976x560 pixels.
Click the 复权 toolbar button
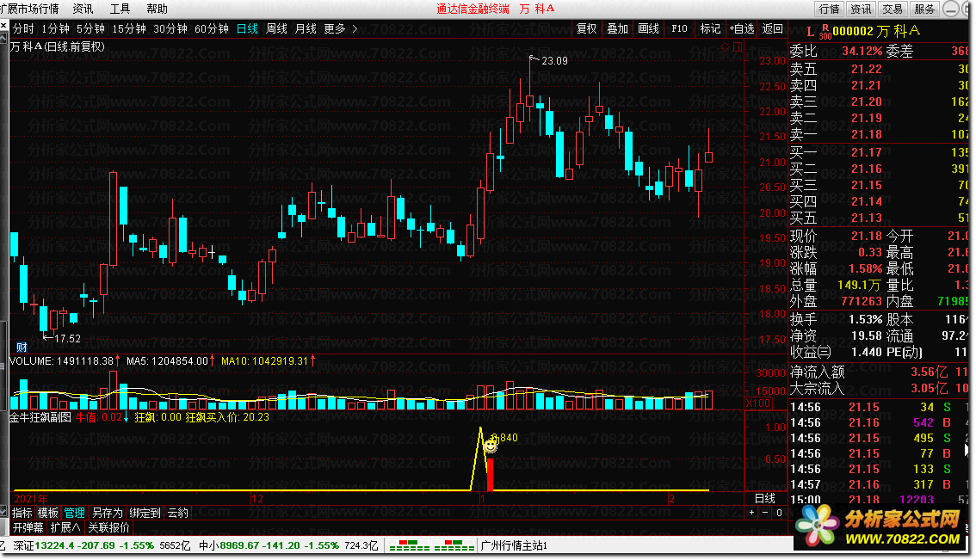click(586, 28)
